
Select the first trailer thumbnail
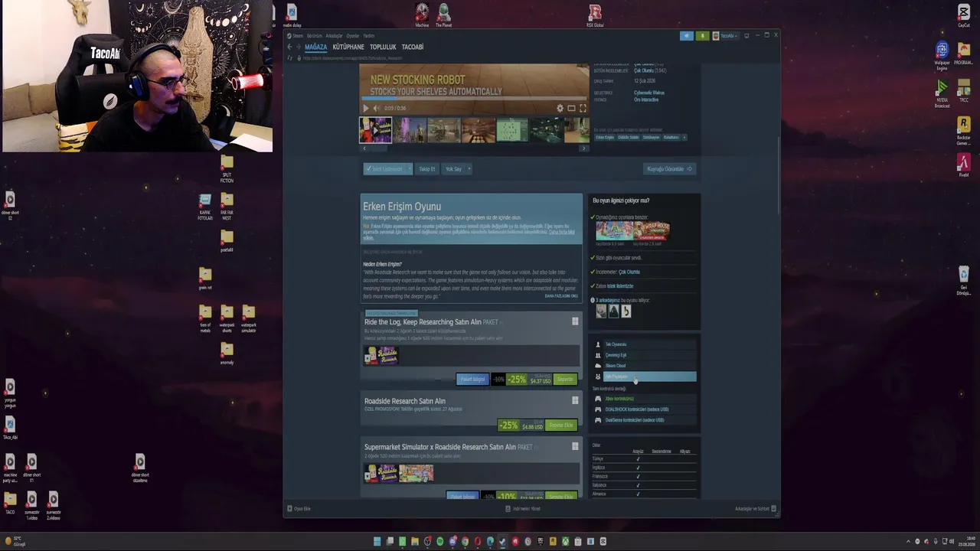click(x=375, y=130)
